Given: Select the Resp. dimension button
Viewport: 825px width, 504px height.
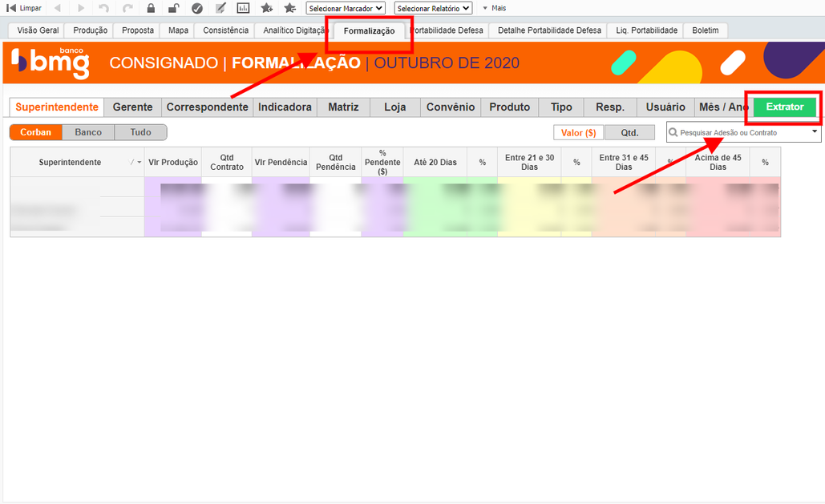Looking at the screenshot, I should (x=610, y=107).
